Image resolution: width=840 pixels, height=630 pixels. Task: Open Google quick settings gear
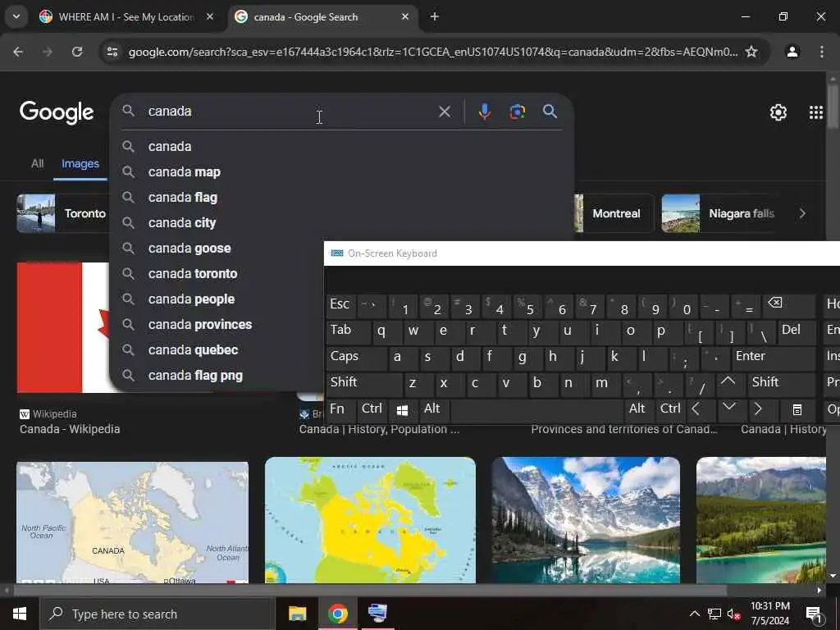coord(778,112)
